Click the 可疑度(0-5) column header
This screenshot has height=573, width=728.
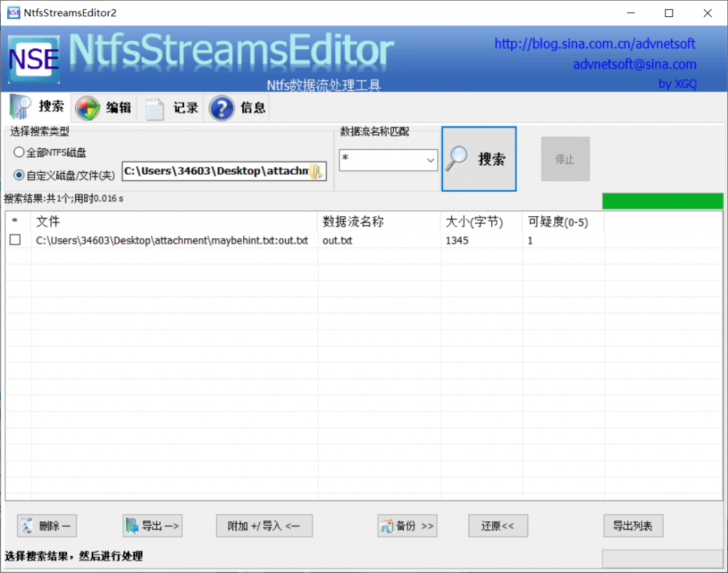point(563,222)
